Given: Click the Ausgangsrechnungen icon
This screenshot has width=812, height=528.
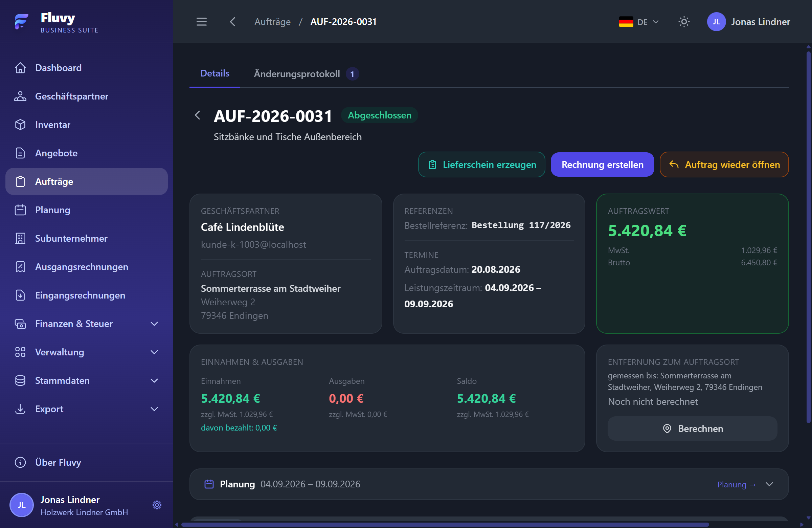Looking at the screenshot, I should 21,267.
